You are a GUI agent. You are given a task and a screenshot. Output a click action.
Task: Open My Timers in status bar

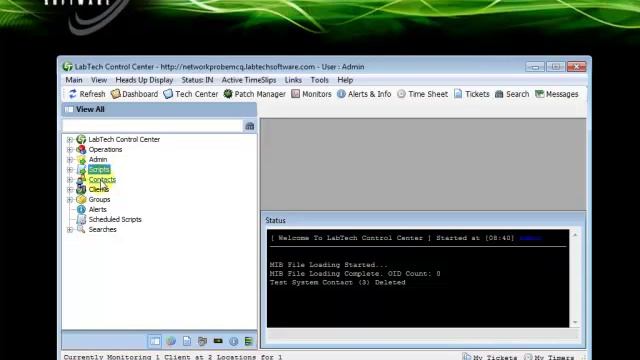(x=549, y=357)
